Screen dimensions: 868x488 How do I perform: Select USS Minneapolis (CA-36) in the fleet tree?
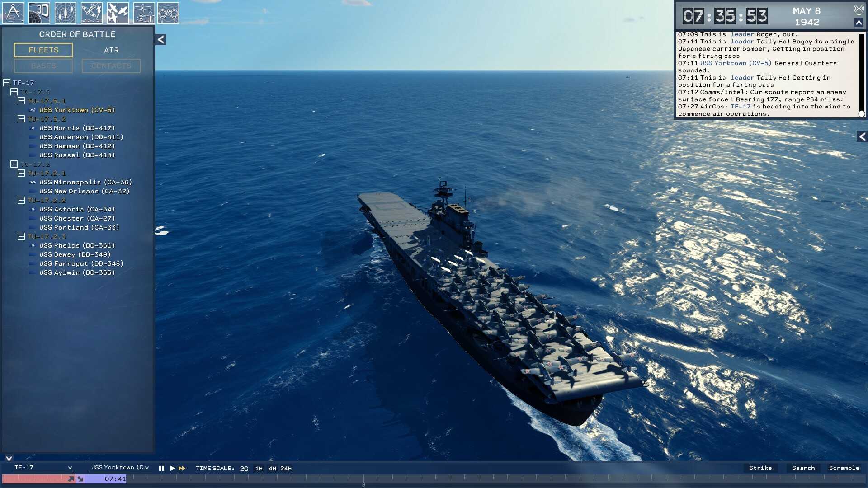(86, 182)
